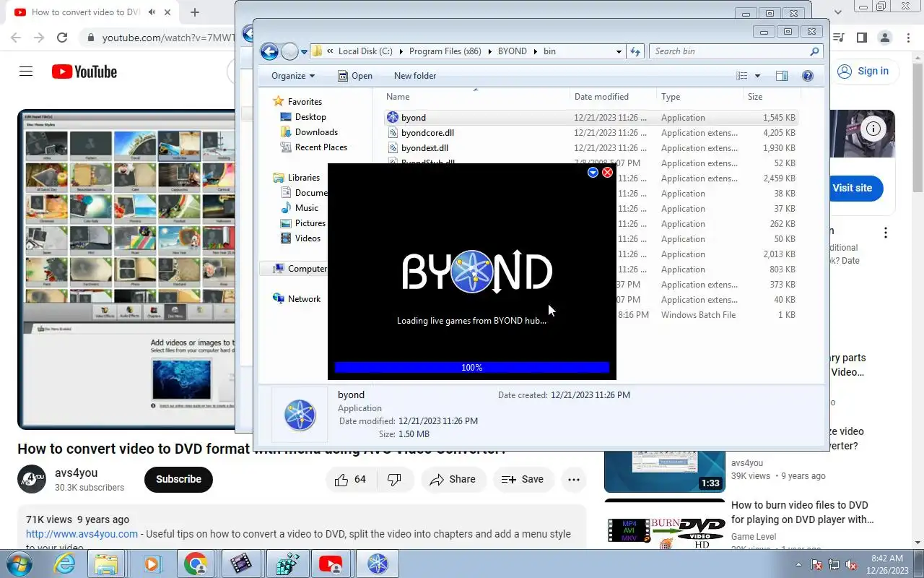This screenshot has width=924, height=578.
Task: Open the Pictures library
Action: coord(310,223)
